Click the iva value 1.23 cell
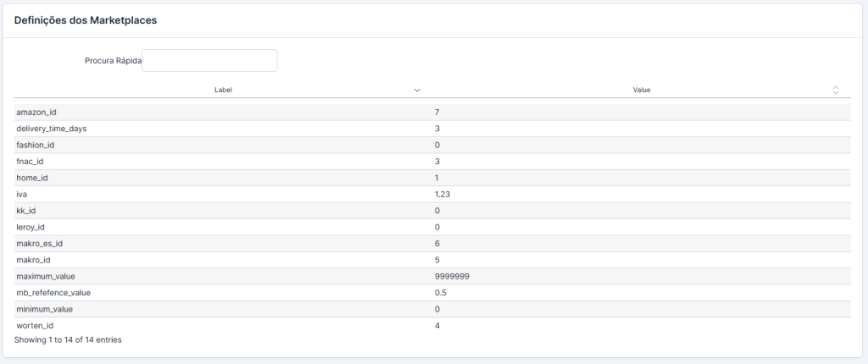The image size is (868, 364). tap(443, 194)
